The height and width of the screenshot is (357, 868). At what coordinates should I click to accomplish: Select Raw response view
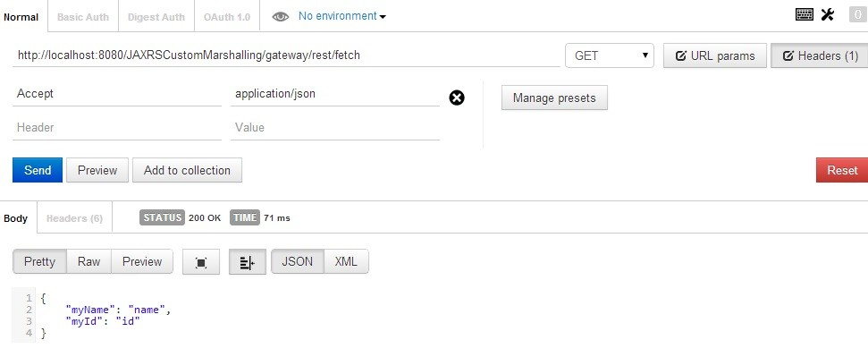88,261
